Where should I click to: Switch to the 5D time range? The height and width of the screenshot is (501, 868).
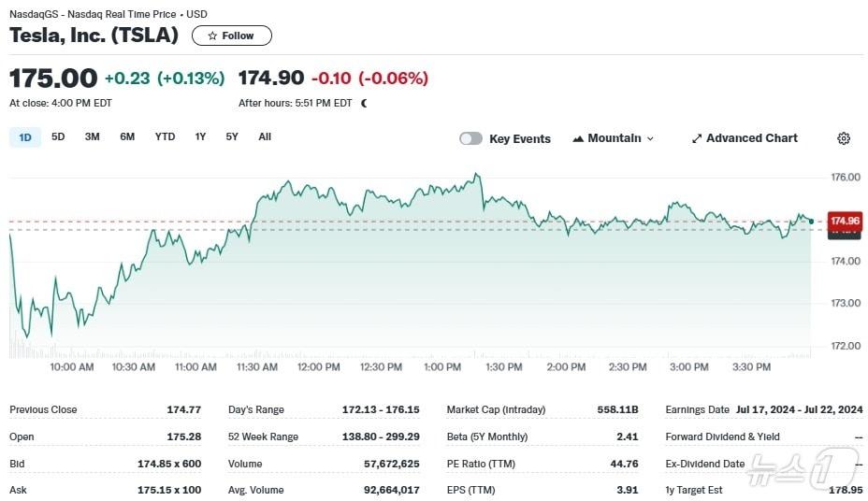[58, 137]
